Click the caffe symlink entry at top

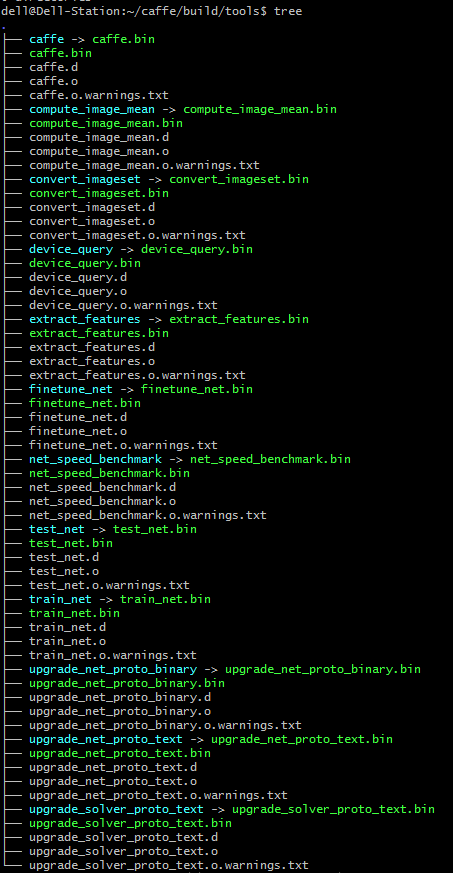click(47, 40)
